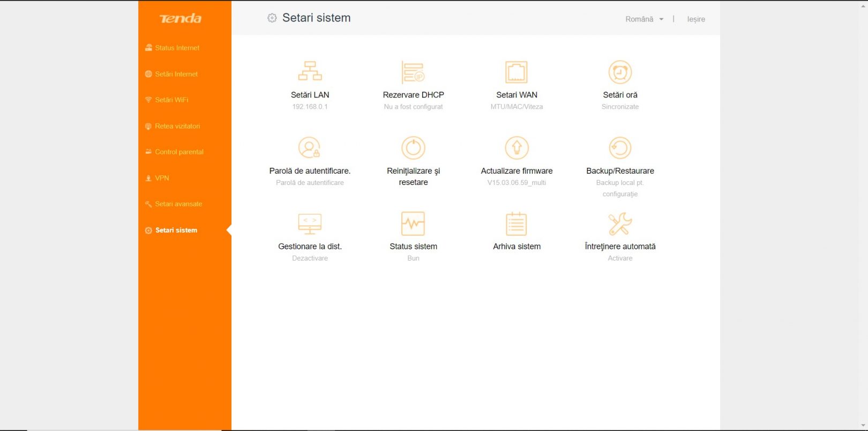The height and width of the screenshot is (431, 868).
Task: Click the Setări oră label
Action: pyautogui.click(x=620, y=95)
